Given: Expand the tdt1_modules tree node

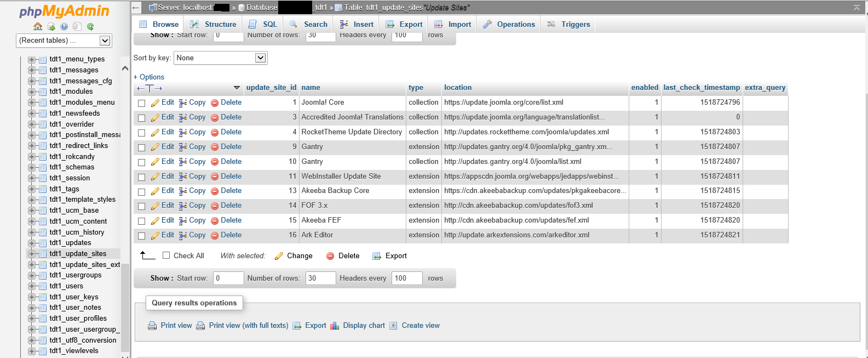Looking at the screenshot, I should 32,92.
